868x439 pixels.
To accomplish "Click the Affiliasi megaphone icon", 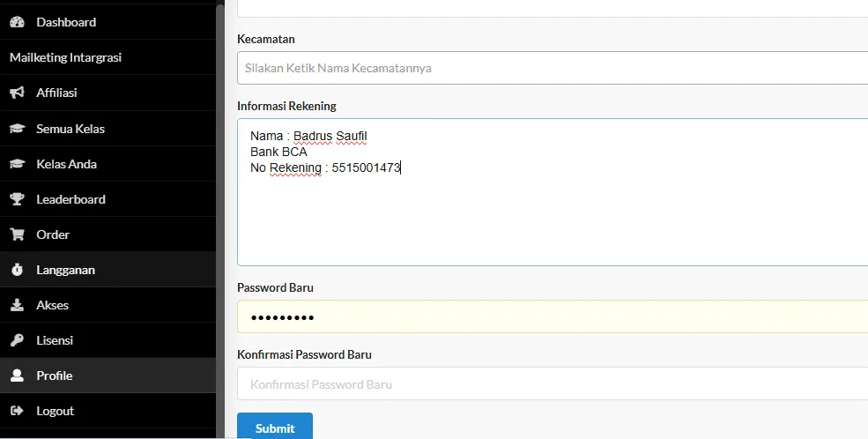I will pos(17,93).
